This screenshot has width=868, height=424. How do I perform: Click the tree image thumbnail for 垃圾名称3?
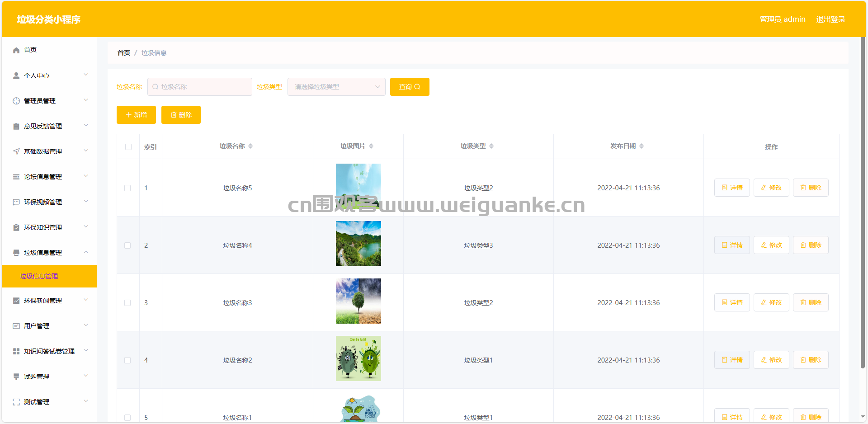click(359, 301)
